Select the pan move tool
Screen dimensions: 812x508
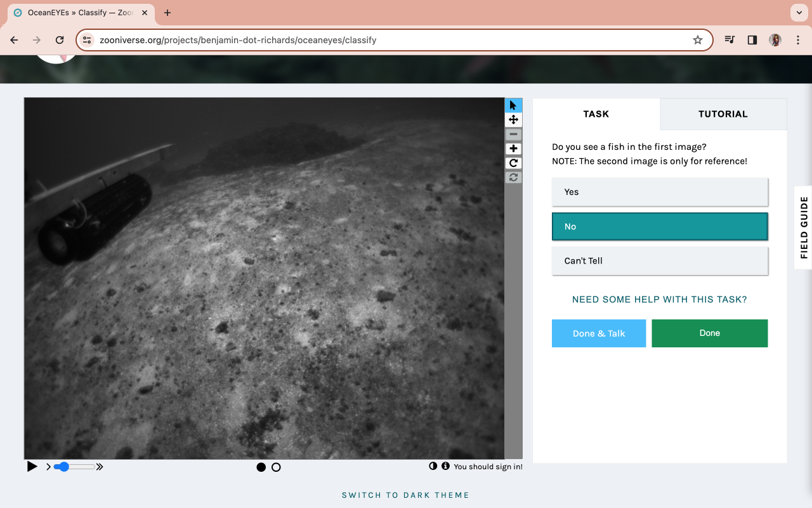coord(513,120)
